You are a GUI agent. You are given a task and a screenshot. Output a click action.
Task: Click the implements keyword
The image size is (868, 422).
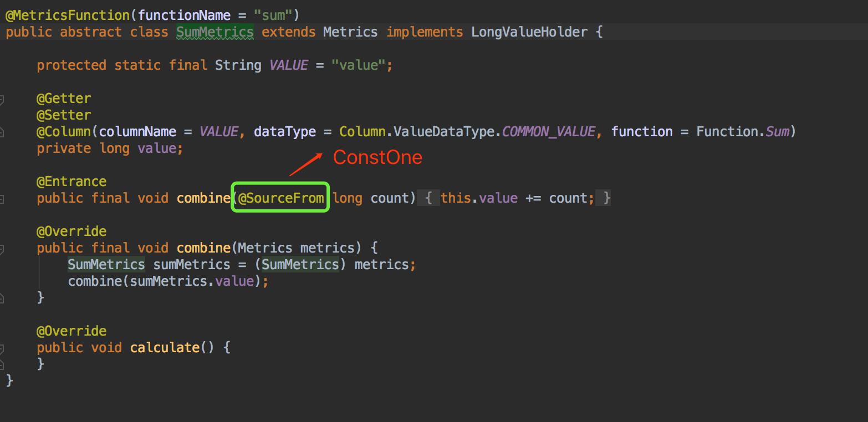tap(425, 32)
